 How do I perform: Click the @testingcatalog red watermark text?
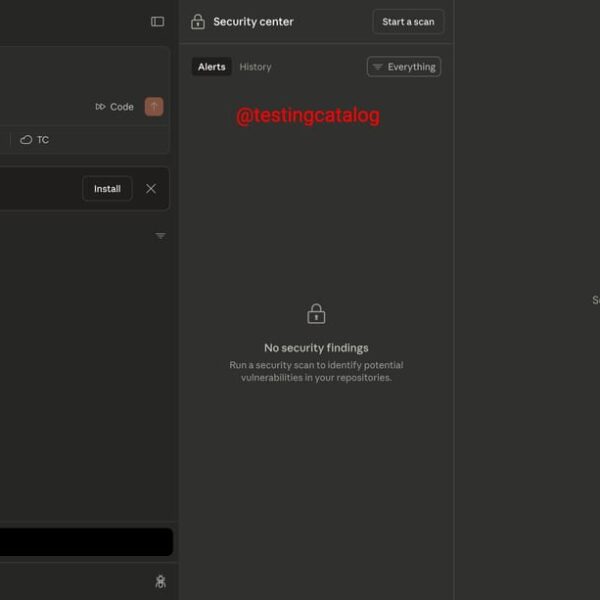(308, 116)
